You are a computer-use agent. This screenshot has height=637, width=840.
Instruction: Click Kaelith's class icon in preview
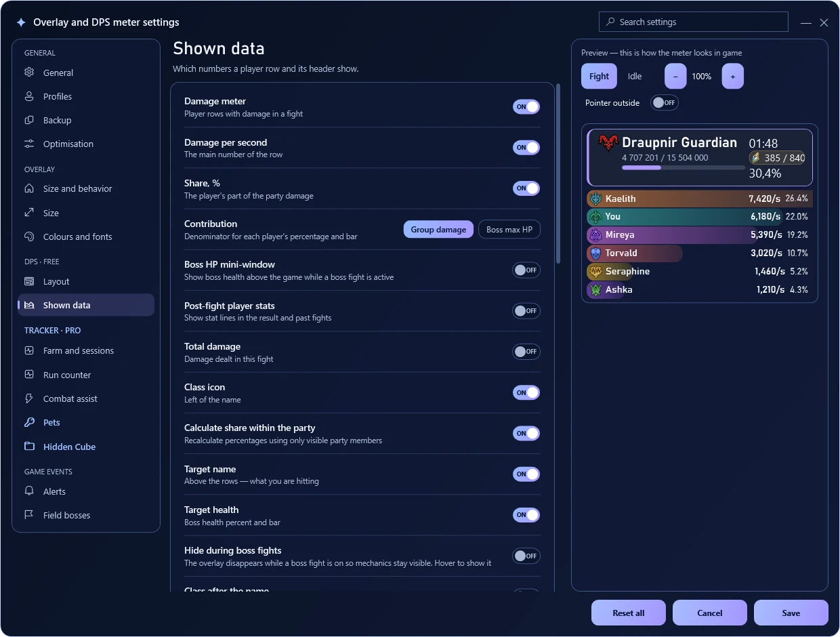595,199
